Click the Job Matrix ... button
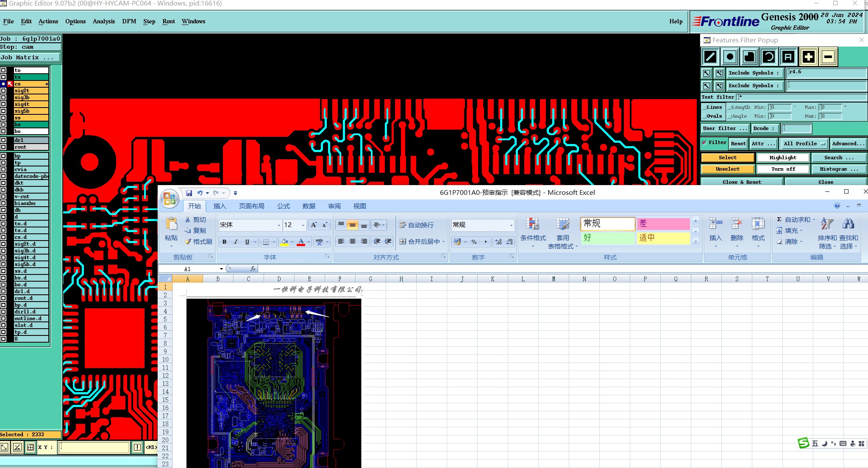This screenshot has width=868, height=468. pos(31,58)
